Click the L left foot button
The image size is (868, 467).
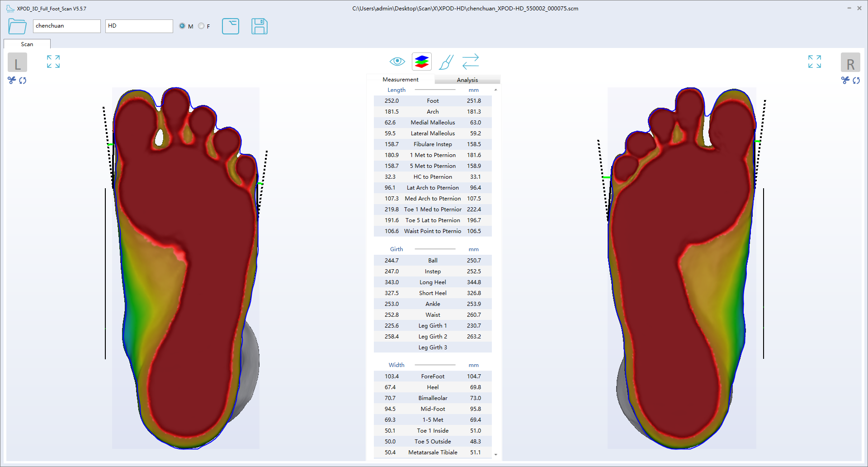[18, 62]
